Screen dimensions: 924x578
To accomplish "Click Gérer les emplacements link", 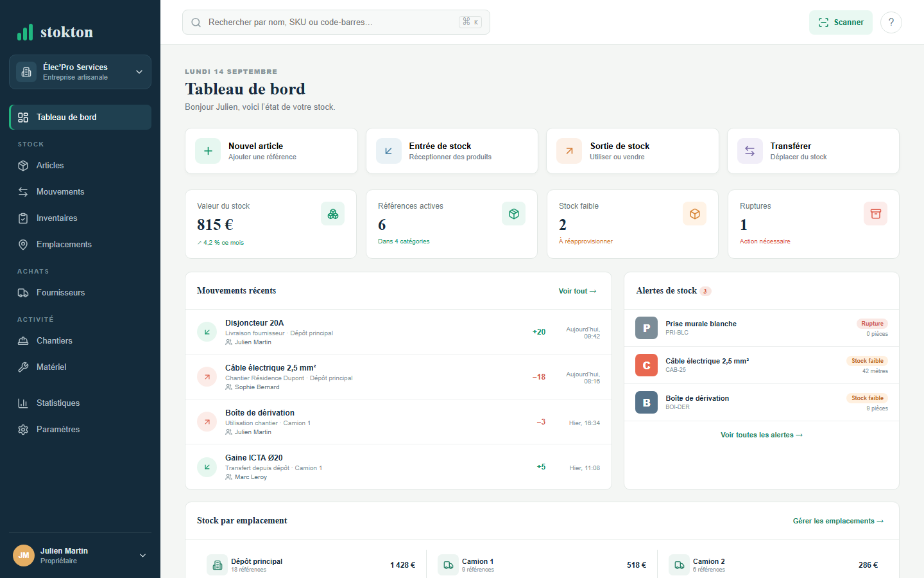I will (x=839, y=521).
